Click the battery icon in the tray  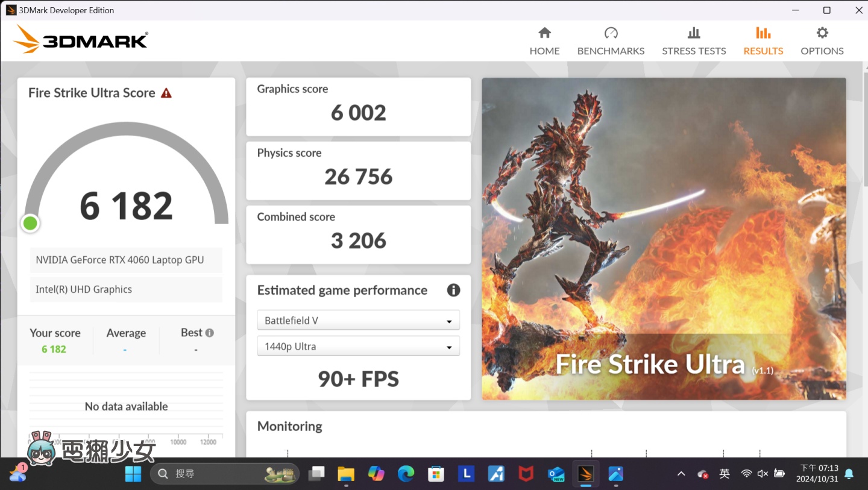779,474
